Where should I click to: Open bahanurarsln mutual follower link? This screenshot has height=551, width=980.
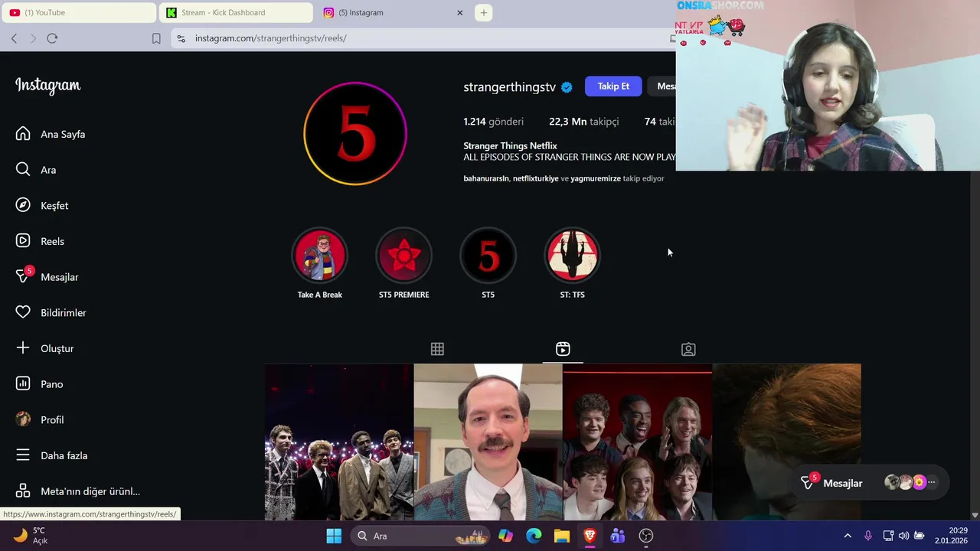click(486, 178)
